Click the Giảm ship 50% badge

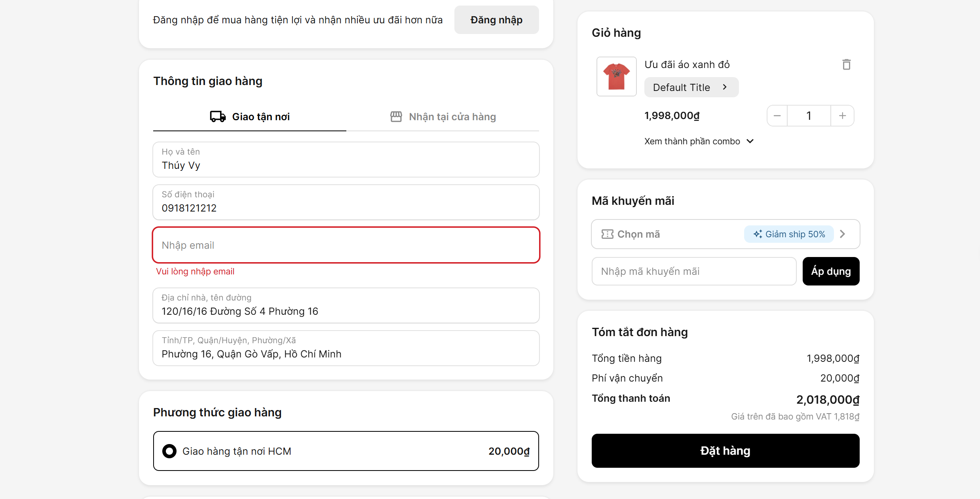pos(789,234)
